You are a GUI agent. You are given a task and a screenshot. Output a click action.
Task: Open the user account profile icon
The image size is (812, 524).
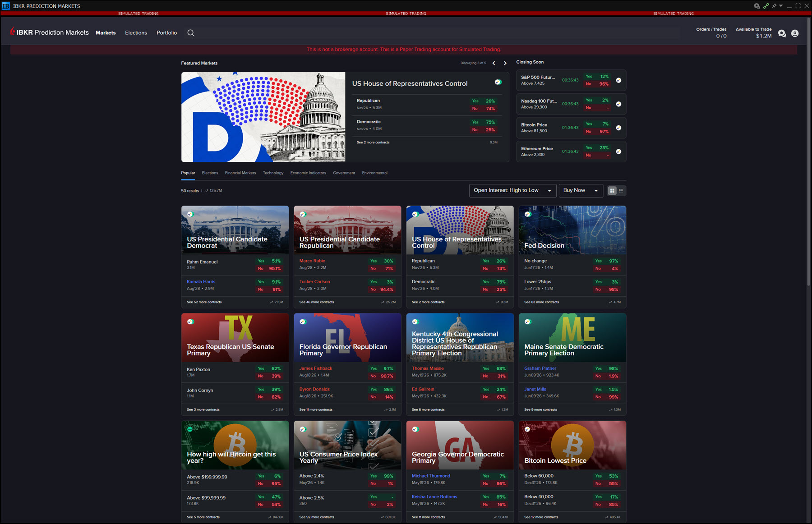pos(795,33)
